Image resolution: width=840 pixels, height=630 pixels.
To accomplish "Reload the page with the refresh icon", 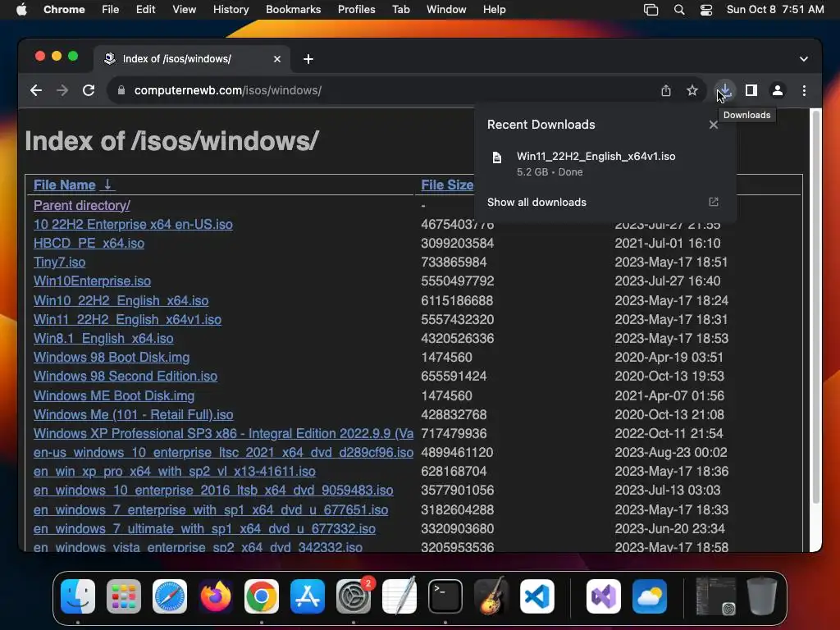I will point(89,90).
